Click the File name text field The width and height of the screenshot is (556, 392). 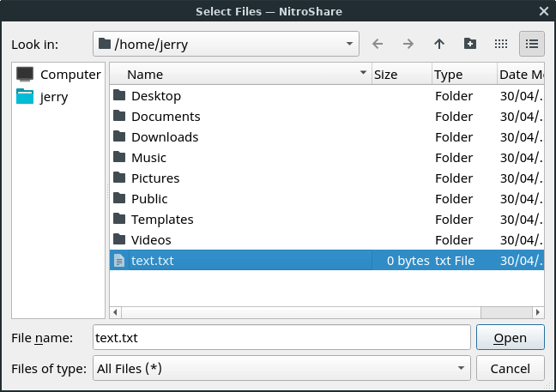[x=281, y=338]
